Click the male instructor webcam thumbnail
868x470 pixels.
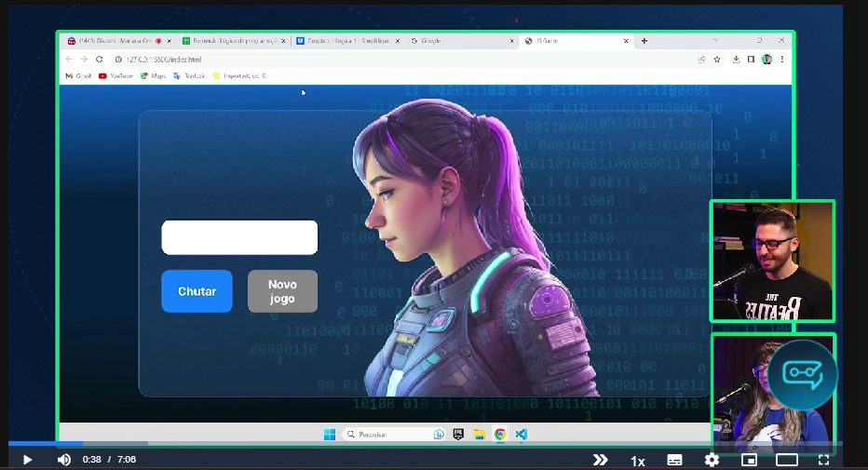click(772, 261)
